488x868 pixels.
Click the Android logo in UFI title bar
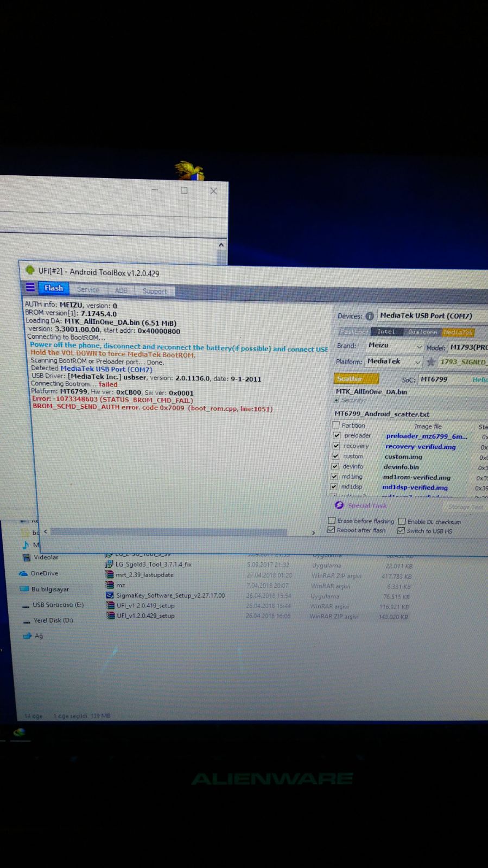[30, 270]
